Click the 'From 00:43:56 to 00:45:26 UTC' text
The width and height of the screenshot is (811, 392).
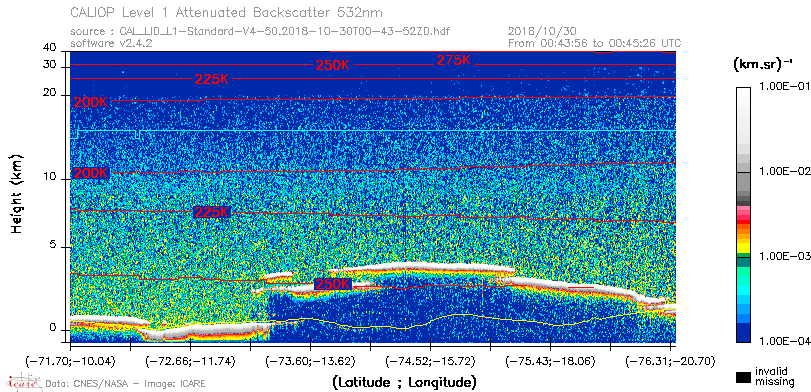coord(595,43)
